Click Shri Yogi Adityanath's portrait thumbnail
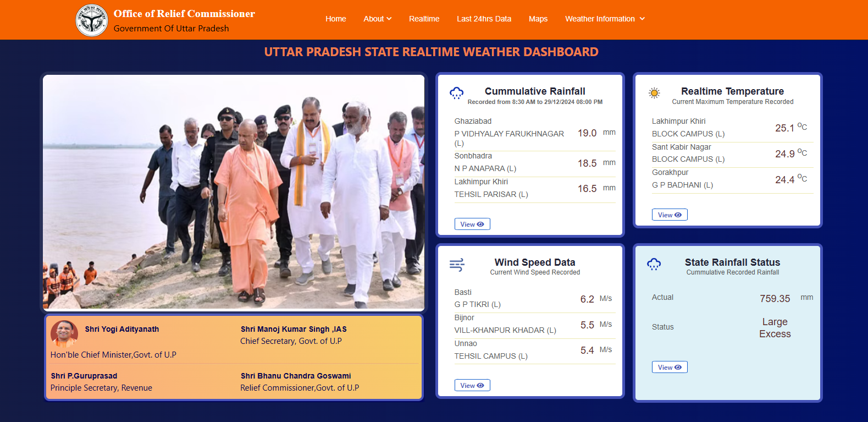 [x=64, y=333]
